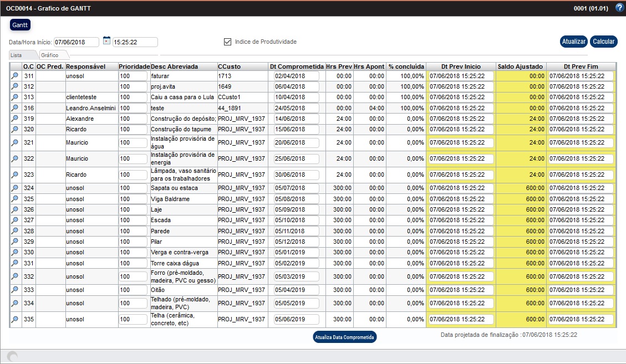Click magnifier icon for order 324
Screen dimensions: 626x364
pos(15,188)
